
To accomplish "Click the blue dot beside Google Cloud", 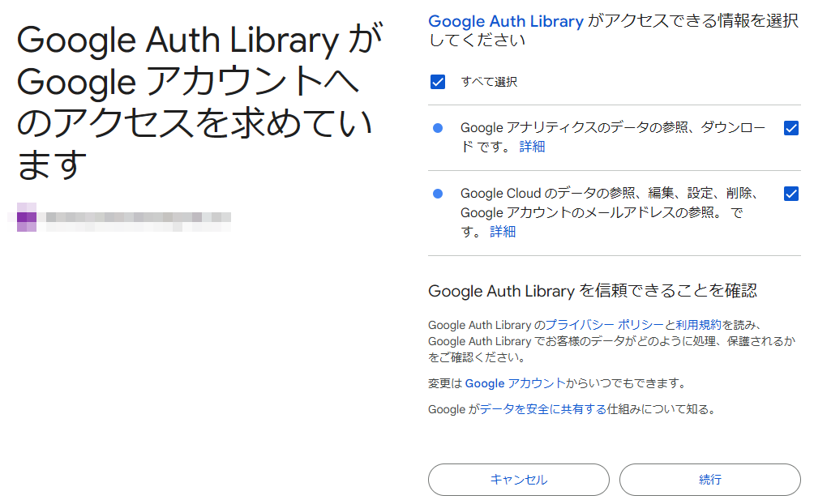I will [438, 194].
